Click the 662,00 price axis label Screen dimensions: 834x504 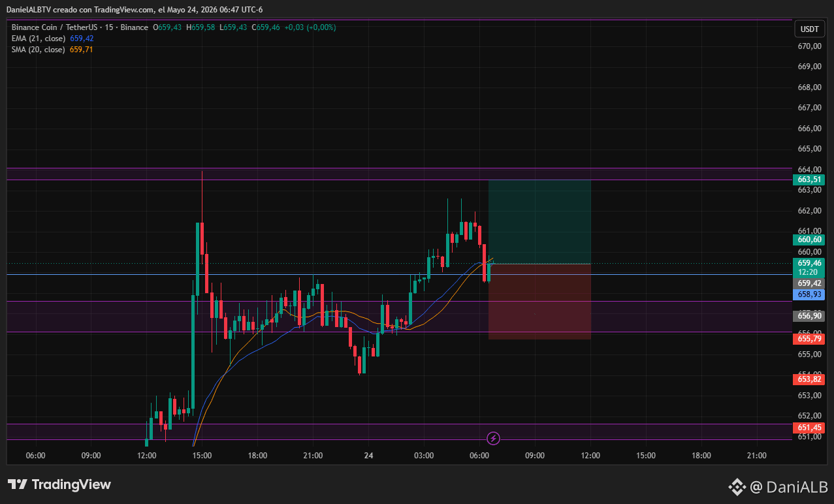809,210
